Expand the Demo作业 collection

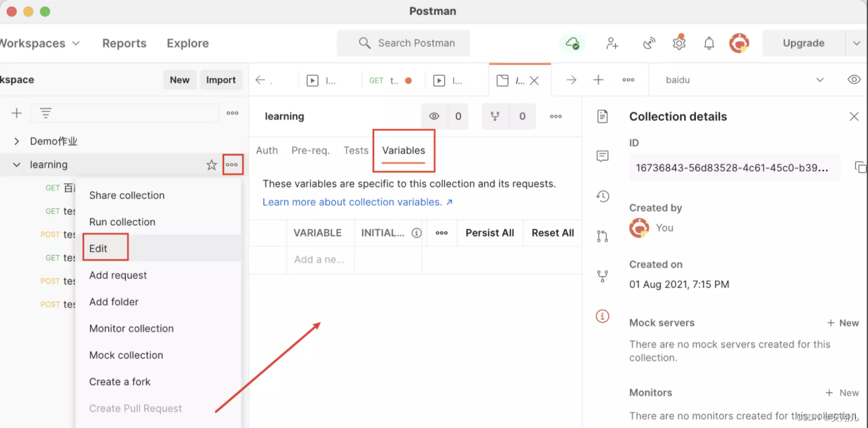coord(17,141)
